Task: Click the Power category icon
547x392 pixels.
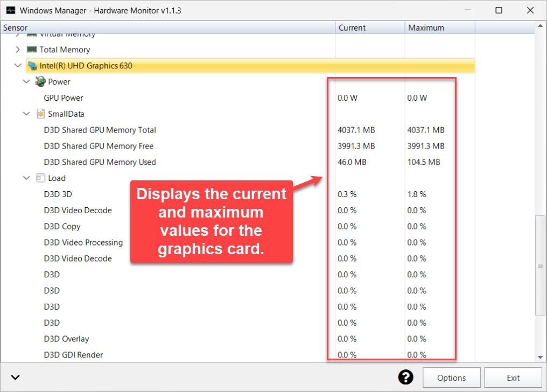Action: 40,82
